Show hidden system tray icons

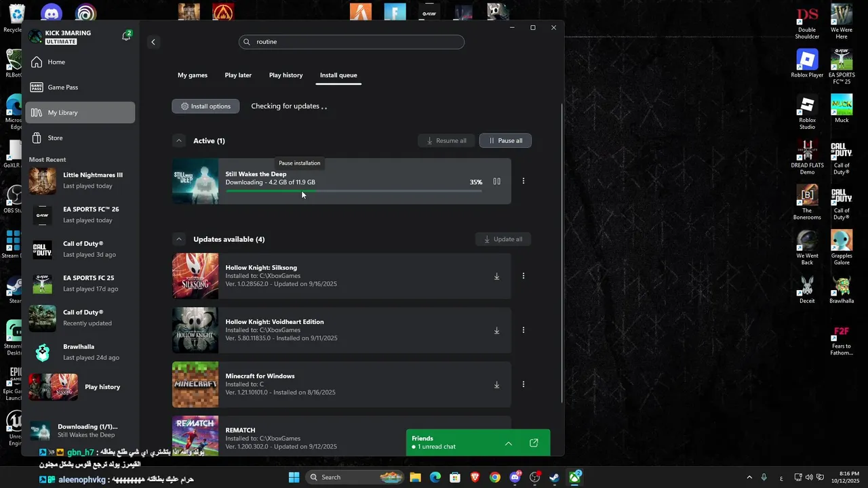(749, 477)
